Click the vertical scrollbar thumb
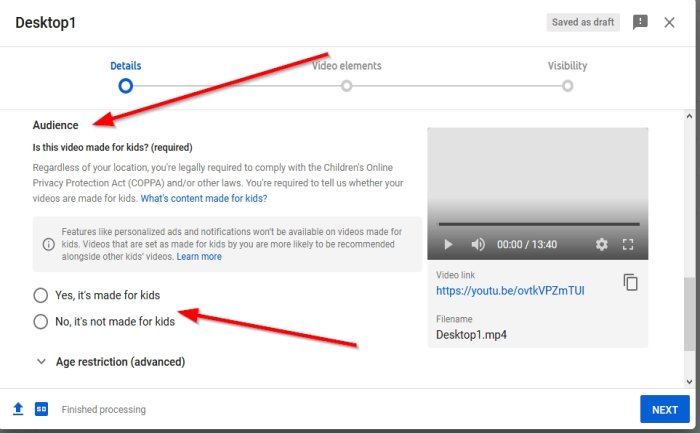700x433 pixels. point(689,313)
